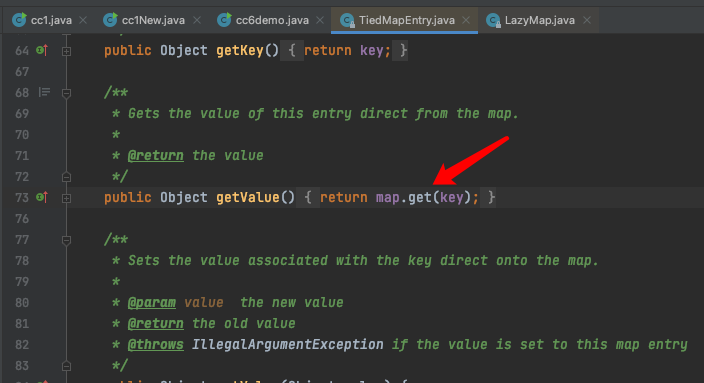This screenshot has height=383, width=704.
Task: Click the getValue method name
Action: 248,198
